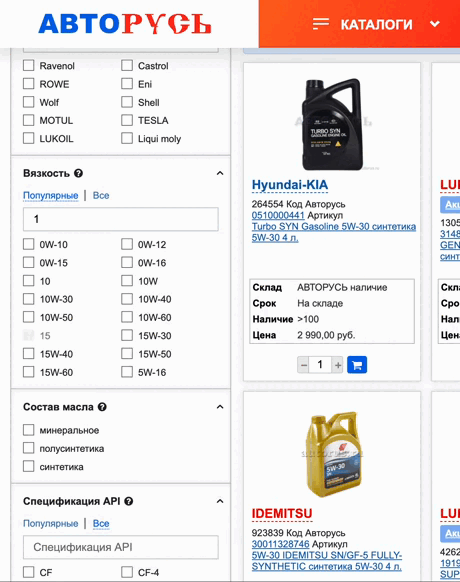Open article number 0510000441 link

click(278, 215)
